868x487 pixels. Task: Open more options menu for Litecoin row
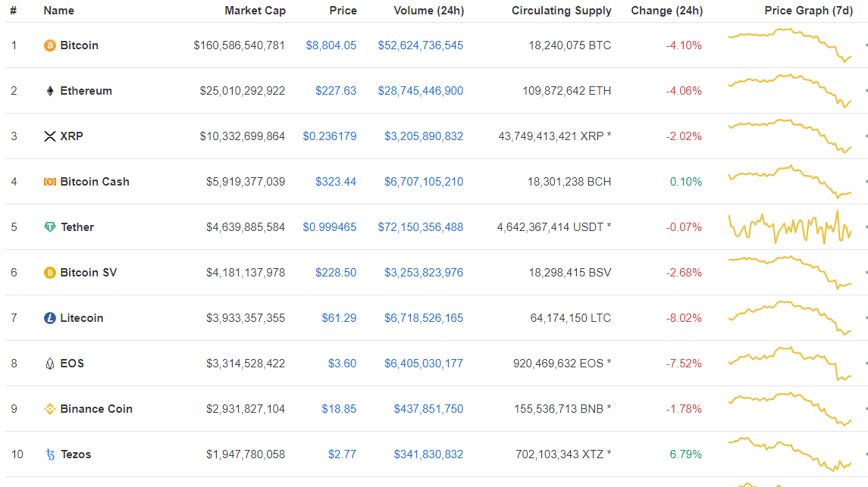(865, 318)
